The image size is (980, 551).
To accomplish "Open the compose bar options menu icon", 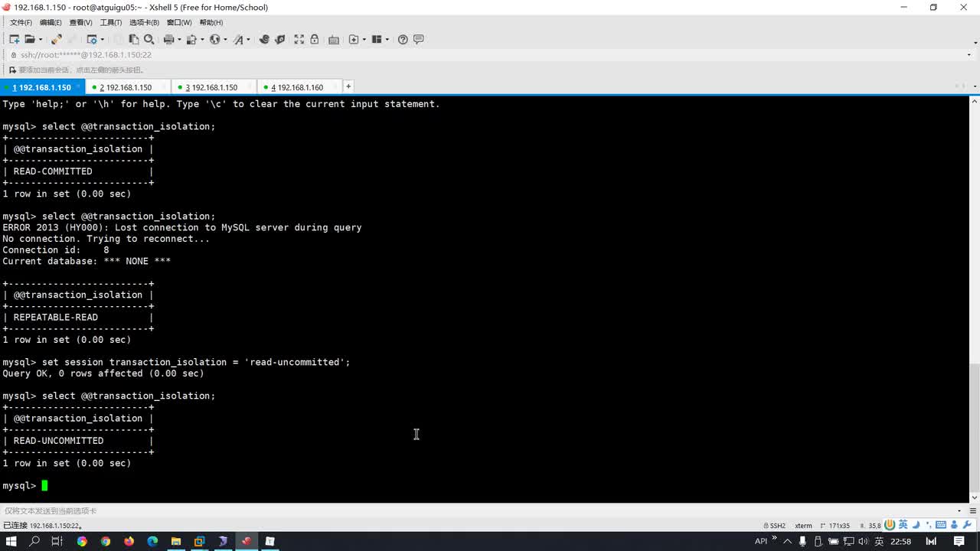I will click(972, 510).
